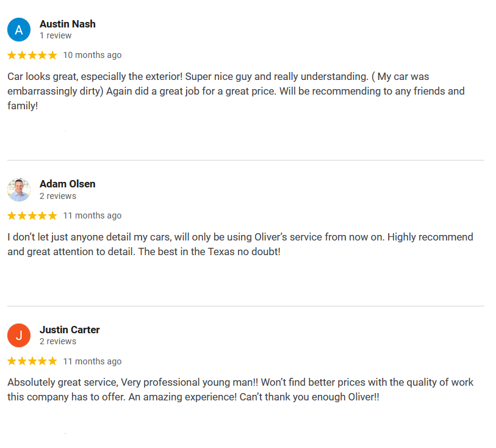The image size is (496, 448).
Task: Click the third star of Adam Olsen's rating
Action: click(32, 216)
